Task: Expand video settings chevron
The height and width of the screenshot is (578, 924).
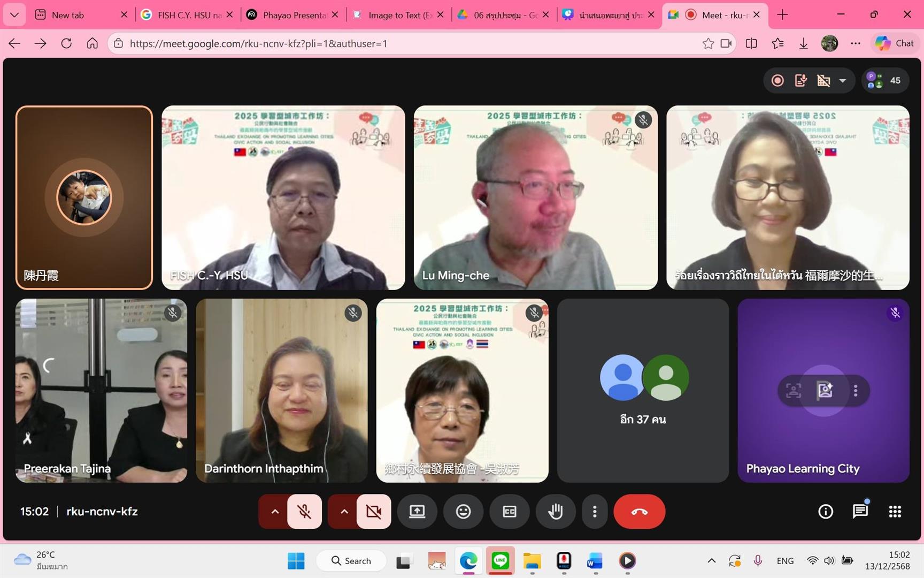Action: pyautogui.click(x=344, y=512)
